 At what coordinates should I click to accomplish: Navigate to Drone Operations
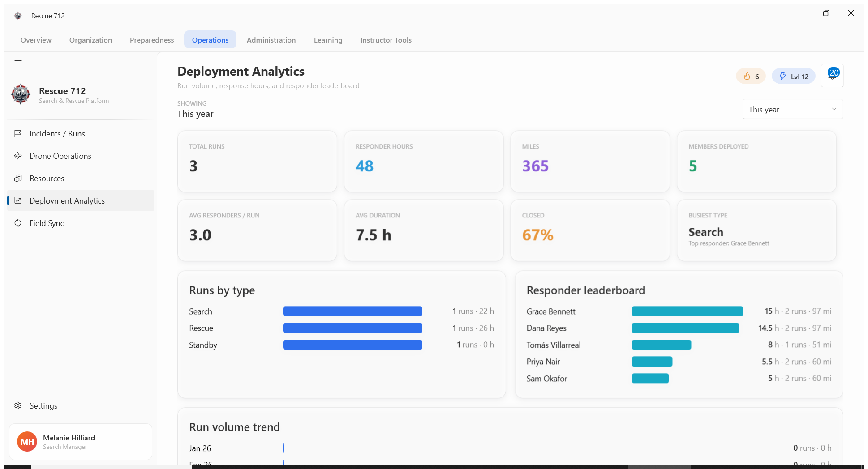[81, 156]
